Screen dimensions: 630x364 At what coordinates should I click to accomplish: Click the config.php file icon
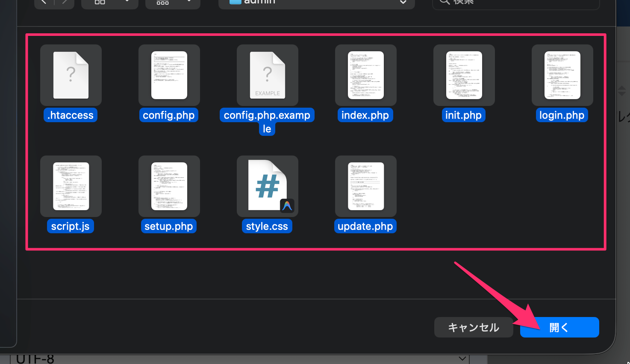[169, 75]
